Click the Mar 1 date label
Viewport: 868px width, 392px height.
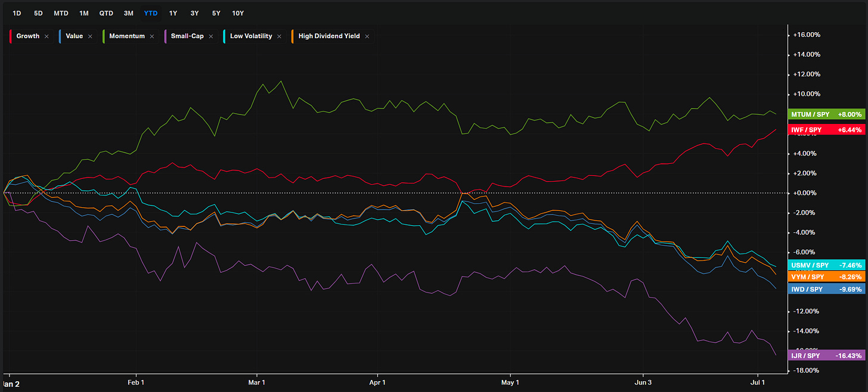click(x=257, y=382)
